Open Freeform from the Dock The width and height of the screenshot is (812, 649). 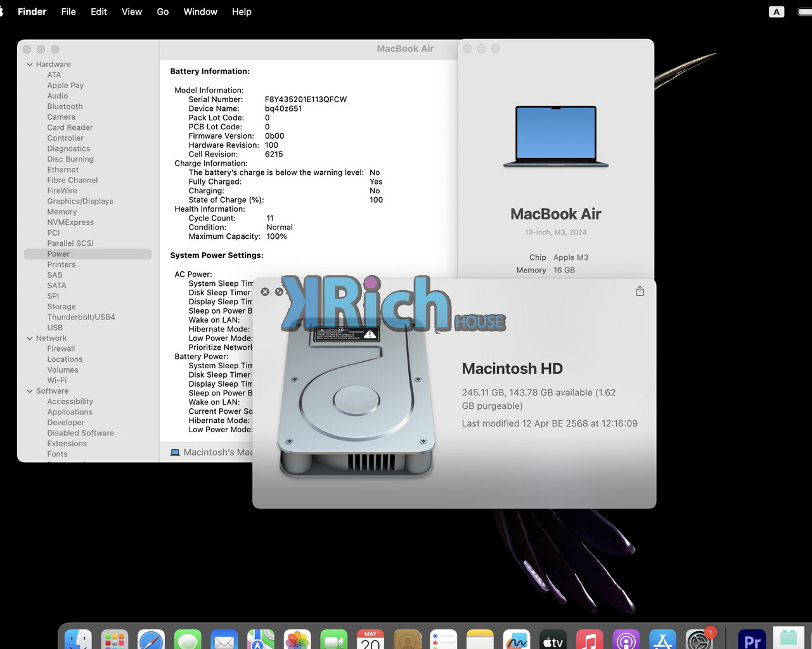(517, 639)
